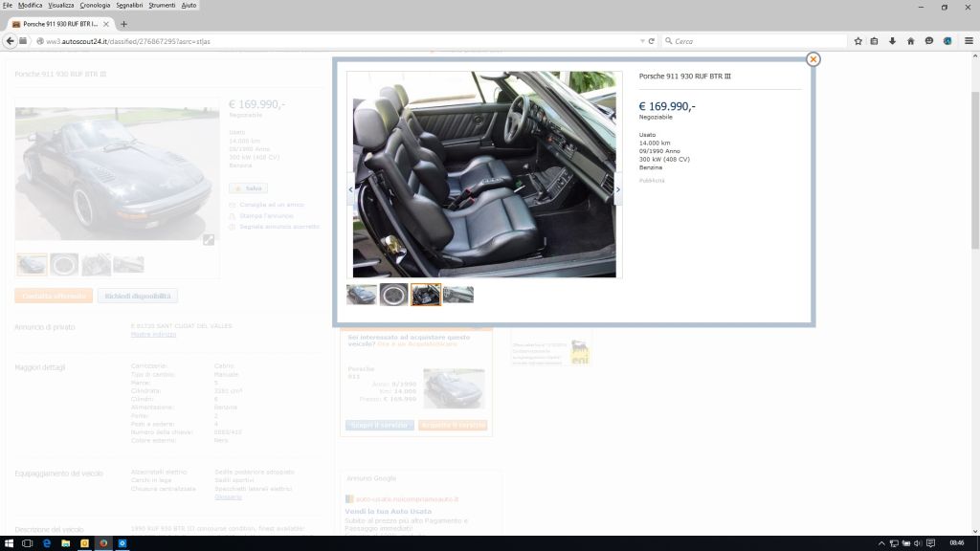The width and height of the screenshot is (980, 551).
Task: Open the Modifica menu
Action: click(30, 5)
